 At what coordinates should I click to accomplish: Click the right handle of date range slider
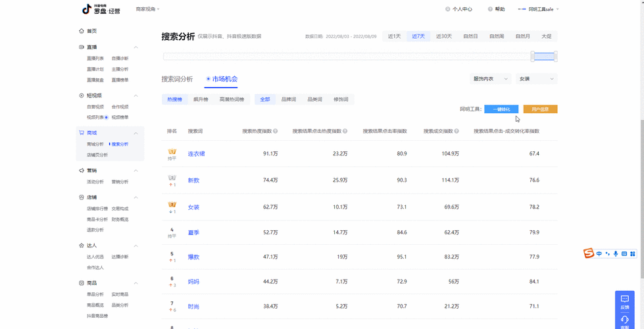pyautogui.click(x=555, y=57)
